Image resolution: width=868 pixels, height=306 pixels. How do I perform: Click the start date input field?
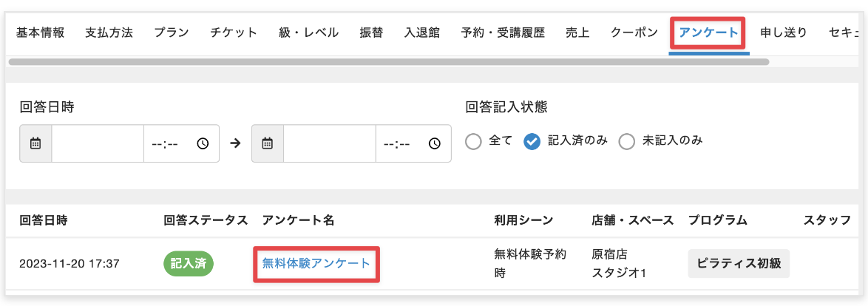pos(97,143)
